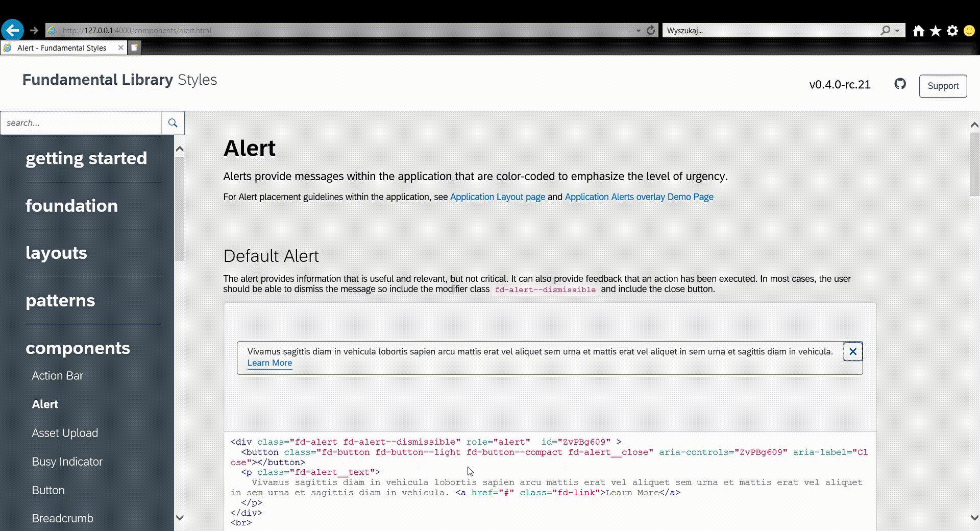Click the Fundamental Library Styles logo
The width and height of the screenshot is (980, 531).
click(x=119, y=80)
